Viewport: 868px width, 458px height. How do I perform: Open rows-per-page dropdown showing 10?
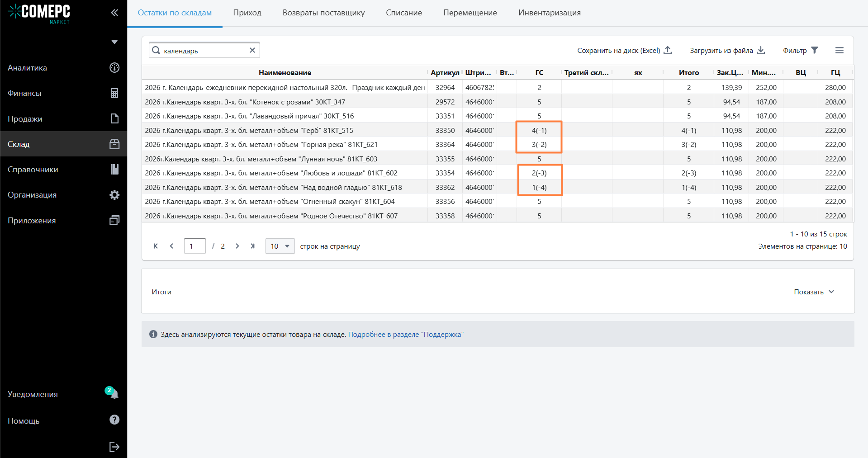(280, 246)
